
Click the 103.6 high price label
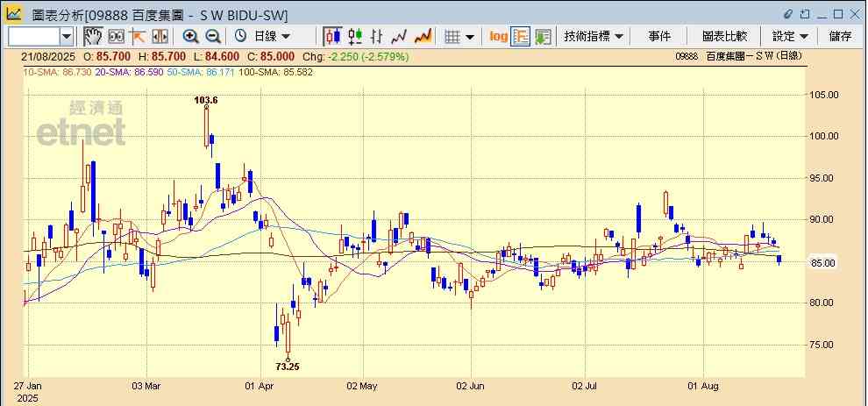point(206,100)
